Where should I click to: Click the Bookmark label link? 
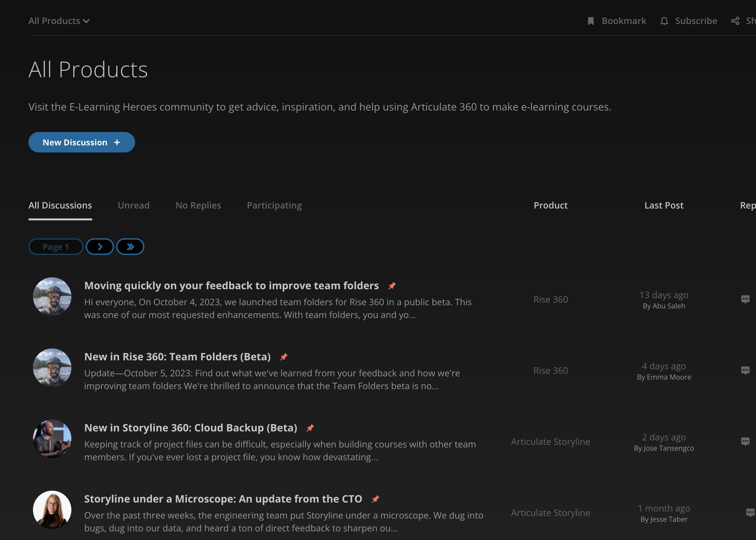point(624,21)
